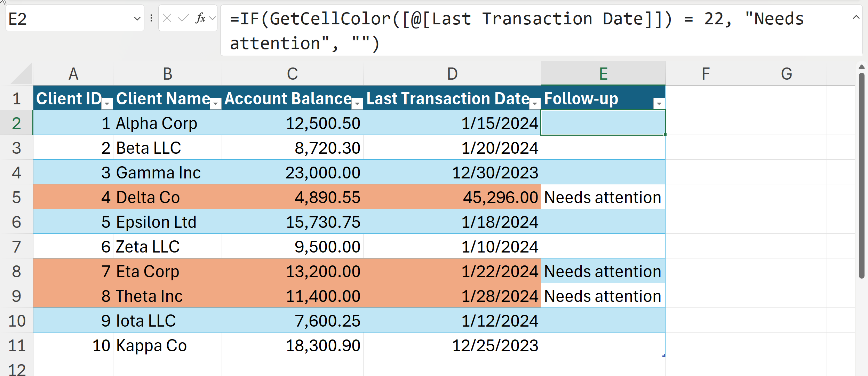This screenshot has width=868, height=376.
Task: Click the vertical scrollbar thumb
Action: [x=861, y=174]
